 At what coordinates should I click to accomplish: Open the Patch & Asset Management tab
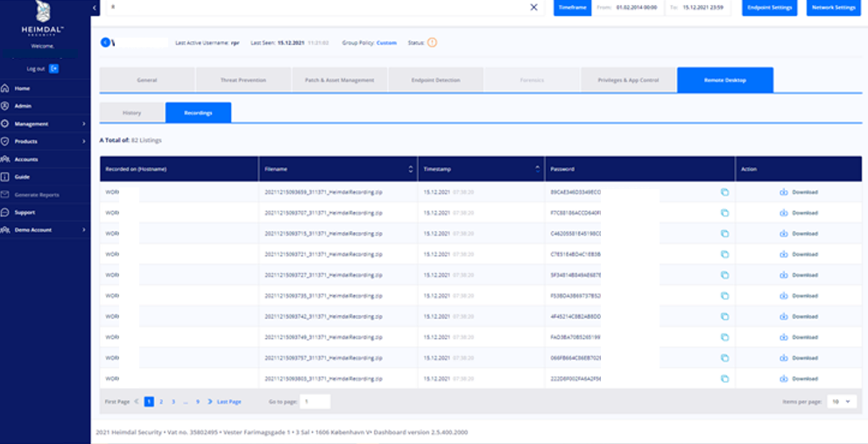point(339,80)
